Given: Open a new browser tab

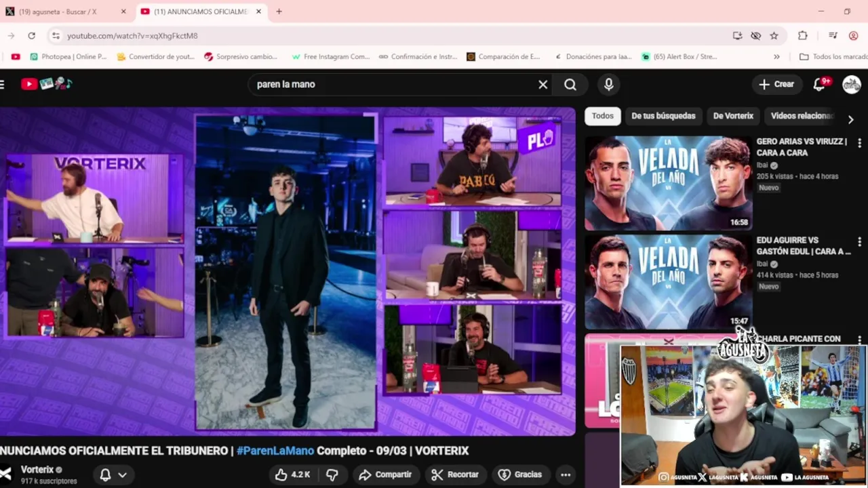Looking at the screenshot, I should click(279, 12).
